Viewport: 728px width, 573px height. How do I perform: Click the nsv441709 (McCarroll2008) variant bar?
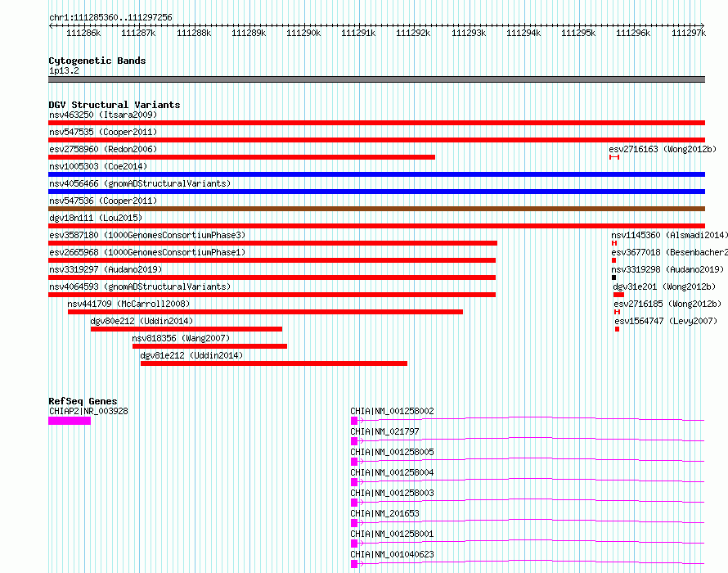(265, 312)
